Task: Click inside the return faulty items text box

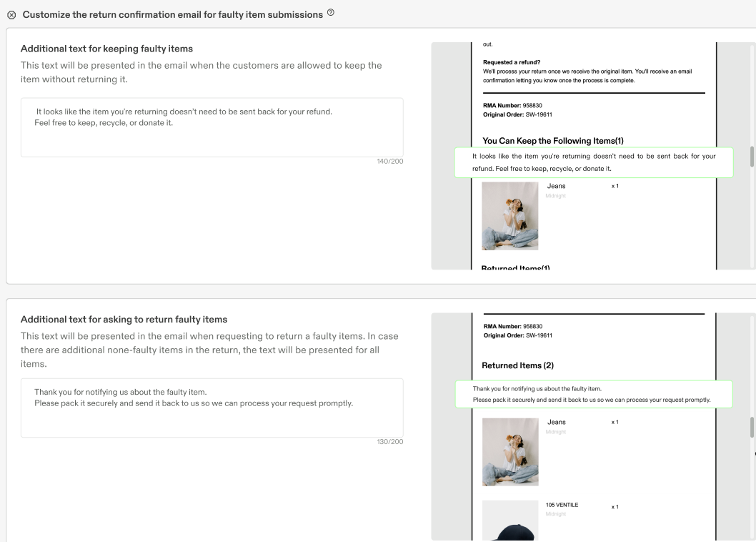Action: (212, 408)
